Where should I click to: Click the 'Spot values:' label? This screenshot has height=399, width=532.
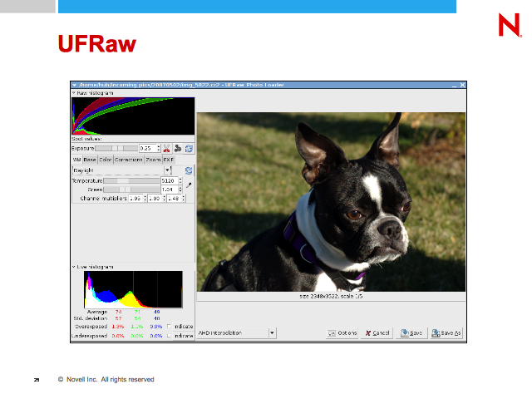tap(86, 139)
